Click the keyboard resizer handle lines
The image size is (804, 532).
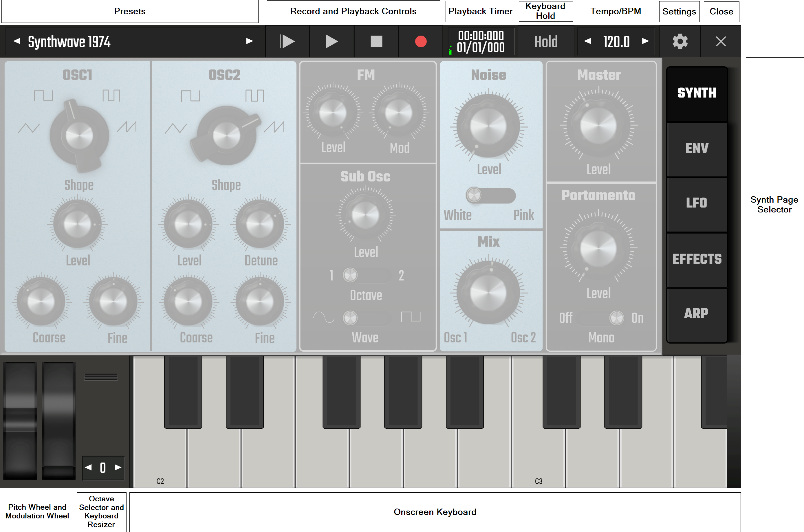point(101,377)
